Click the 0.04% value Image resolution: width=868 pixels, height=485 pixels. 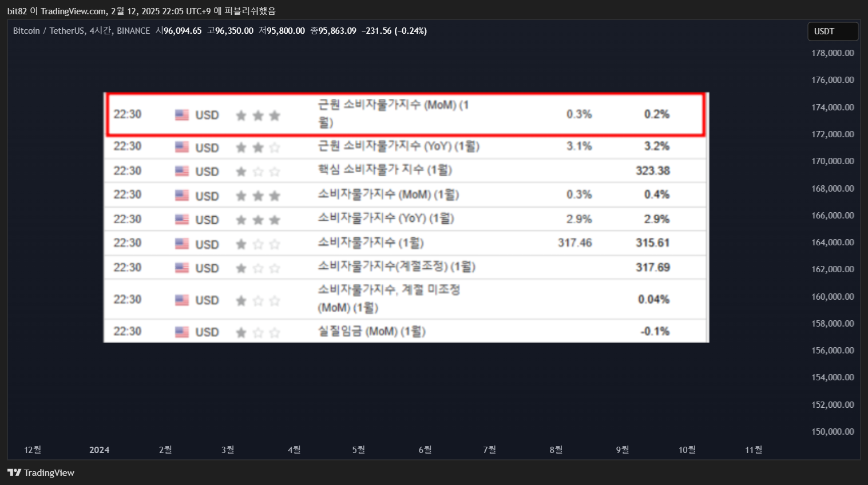coord(654,299)
